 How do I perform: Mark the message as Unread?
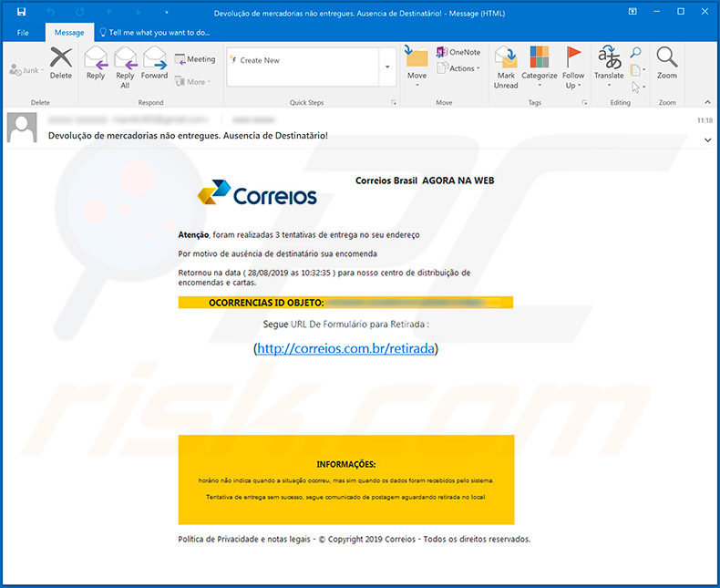click(506, 67)
